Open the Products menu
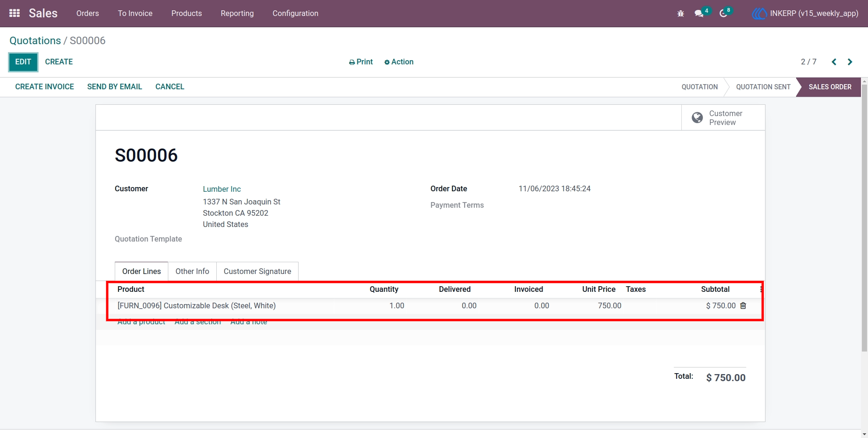 [187, 14]
